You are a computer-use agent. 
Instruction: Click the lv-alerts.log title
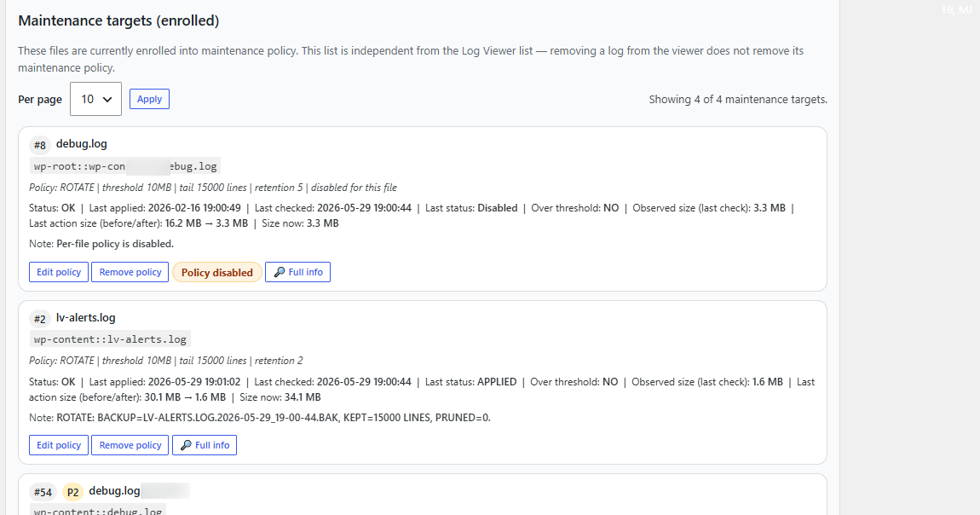[85, 317]
